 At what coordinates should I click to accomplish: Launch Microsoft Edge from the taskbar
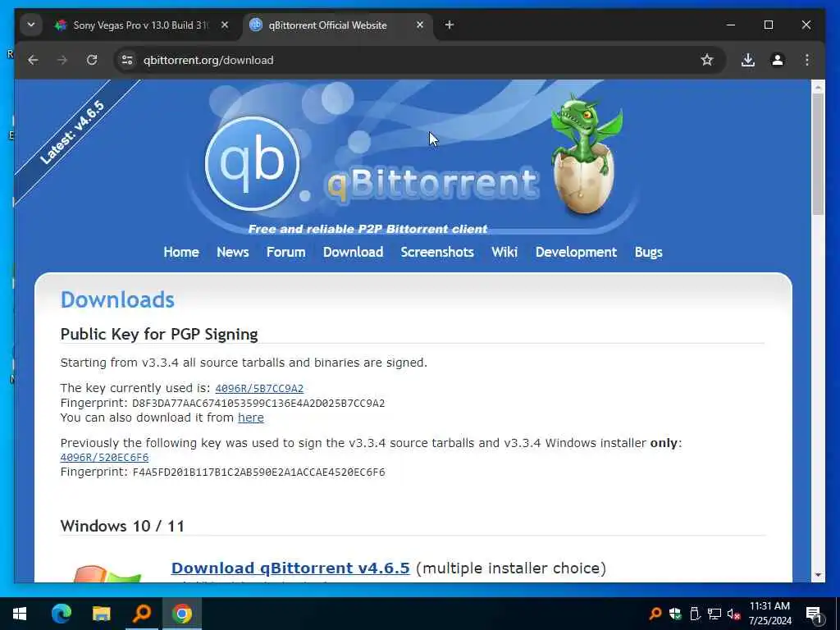[61, 614]
